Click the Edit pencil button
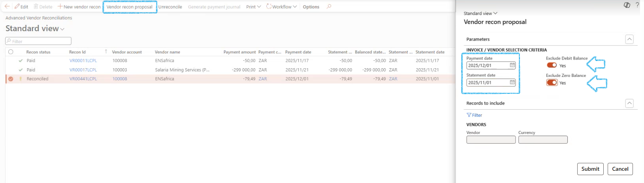 [x=21, y=7]
